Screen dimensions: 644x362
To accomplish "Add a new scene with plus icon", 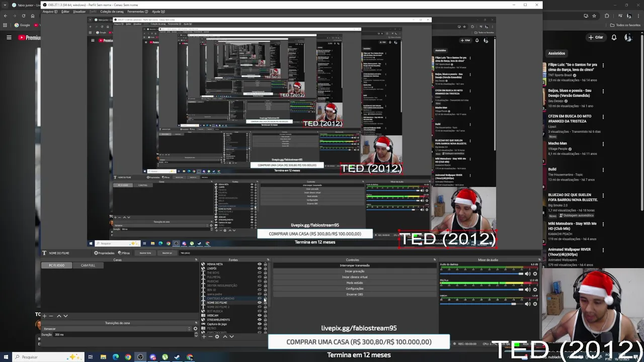I will (x=44, y=316).
